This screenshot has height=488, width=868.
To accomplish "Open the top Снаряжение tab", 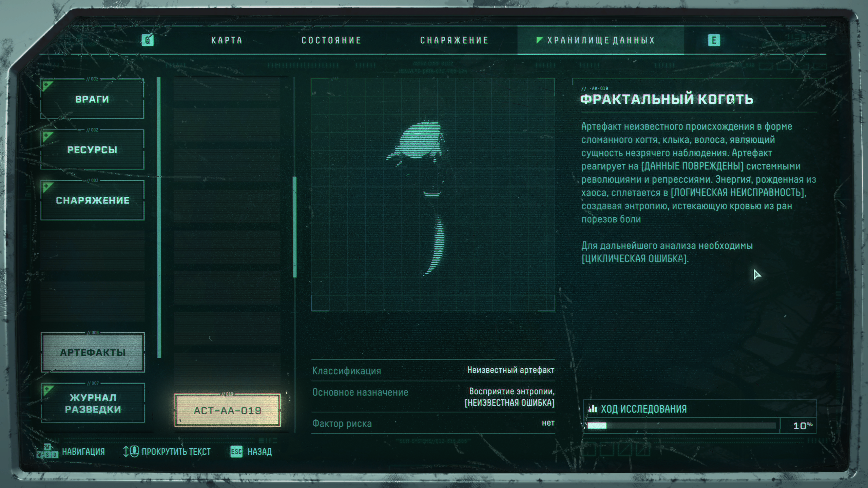I will [454, 40].
